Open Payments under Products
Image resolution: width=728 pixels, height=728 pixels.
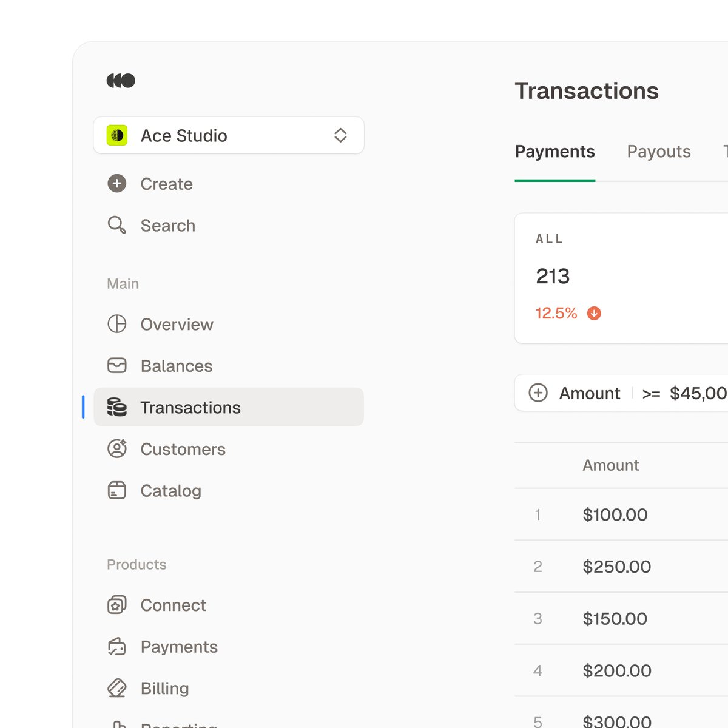(x=229, y=647)
